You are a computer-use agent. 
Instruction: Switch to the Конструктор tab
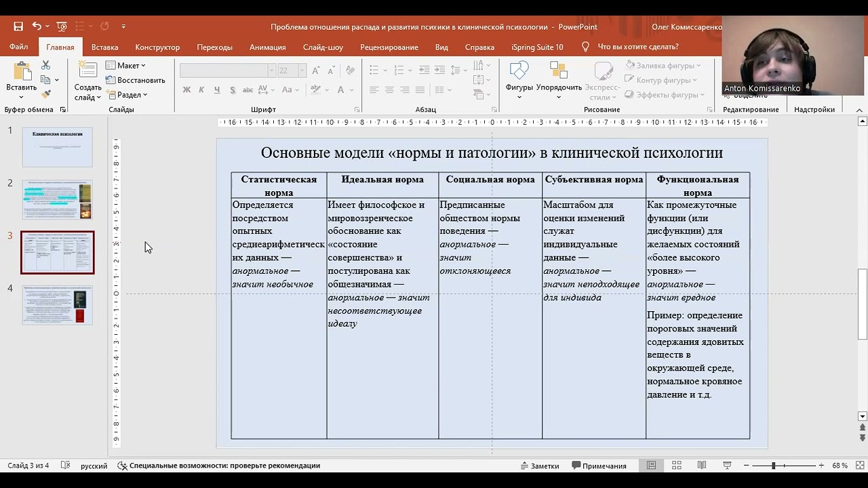pos(157,47)
